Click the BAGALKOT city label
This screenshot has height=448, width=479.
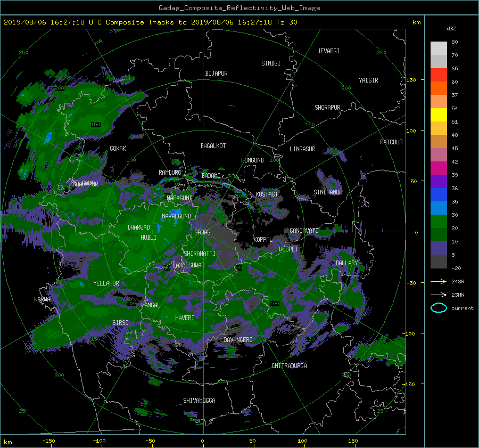click(x=213, y=146)
